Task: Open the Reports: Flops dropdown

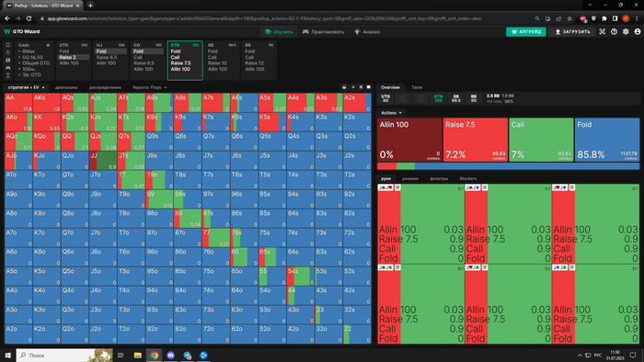Action: tap(149, 87)
